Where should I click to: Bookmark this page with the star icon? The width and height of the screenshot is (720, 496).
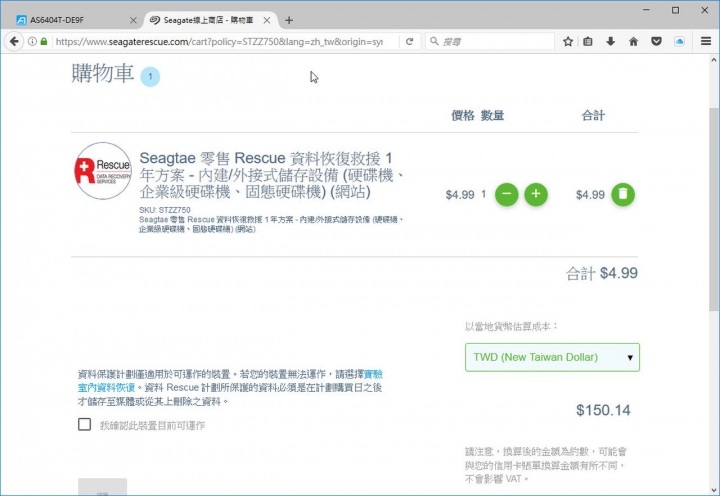568,41
